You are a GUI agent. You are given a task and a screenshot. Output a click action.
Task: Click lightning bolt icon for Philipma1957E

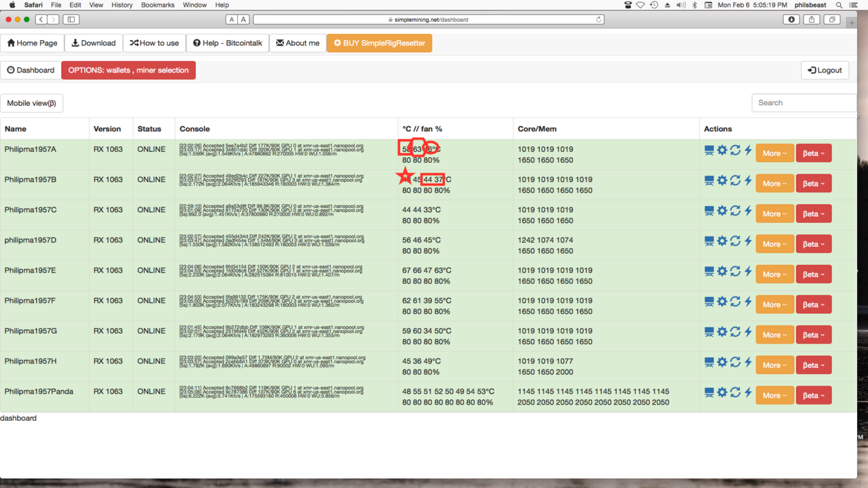748,271
